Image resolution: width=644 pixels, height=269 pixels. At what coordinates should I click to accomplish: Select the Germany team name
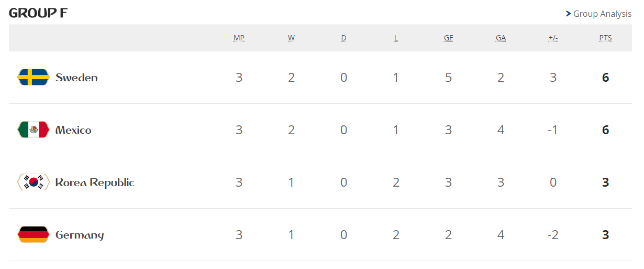click(80, 235)
